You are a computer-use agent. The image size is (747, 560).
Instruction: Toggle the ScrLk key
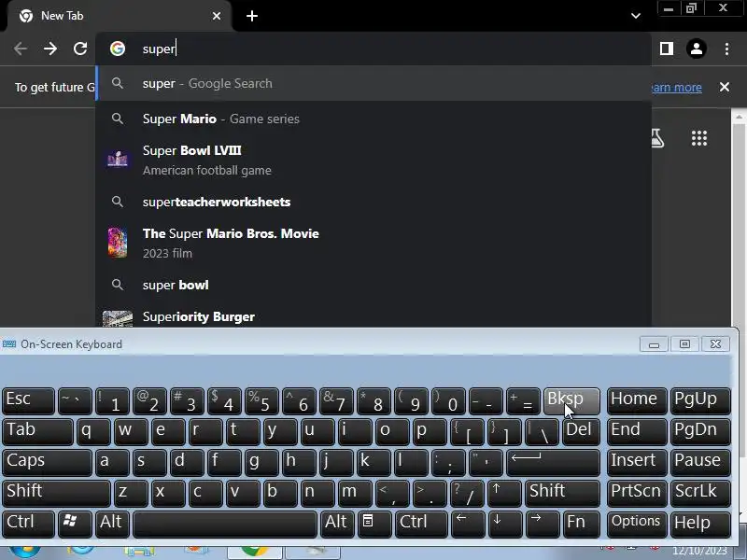point(700,494)
